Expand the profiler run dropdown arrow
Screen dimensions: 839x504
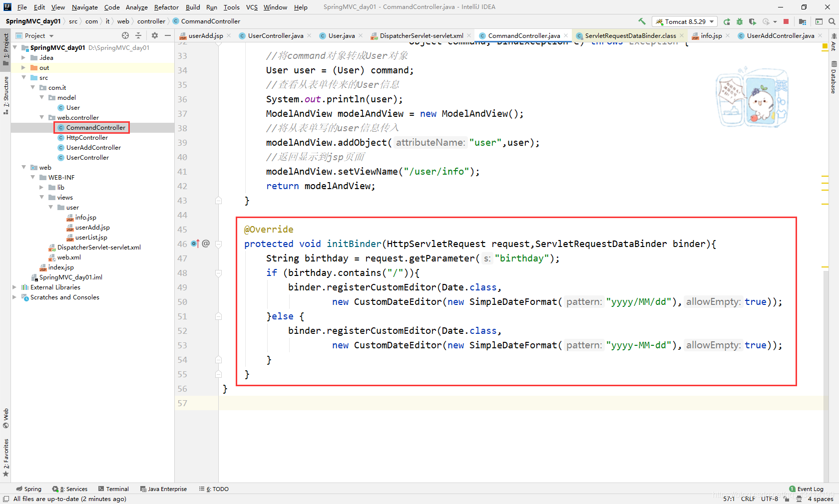click(775, 21)
